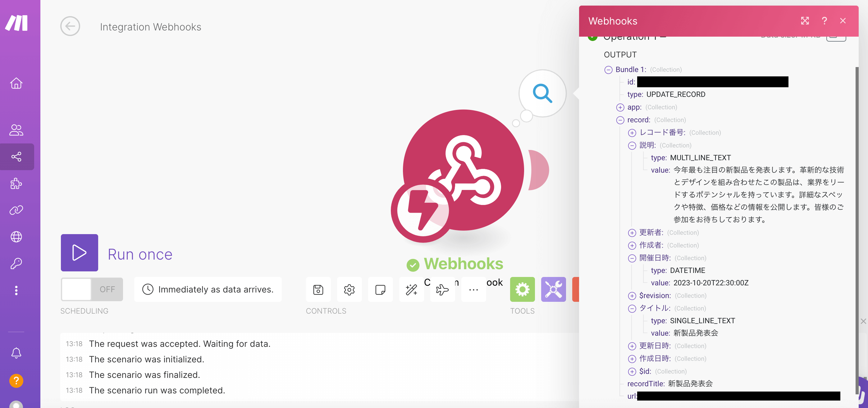Toggle the scheduling OFF switch
The image size is (868, 408).
coord(92,289)
